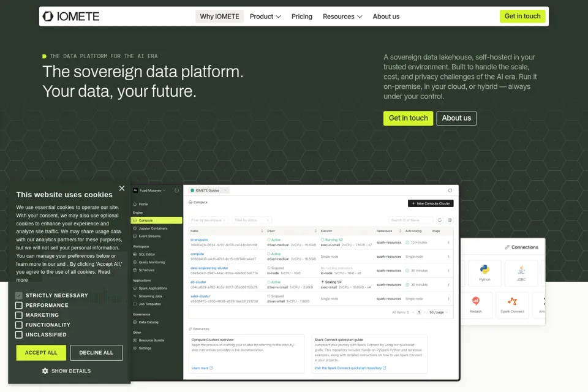
Task: Click the sort arrows on the Driver column
Action: coord(315,231)
